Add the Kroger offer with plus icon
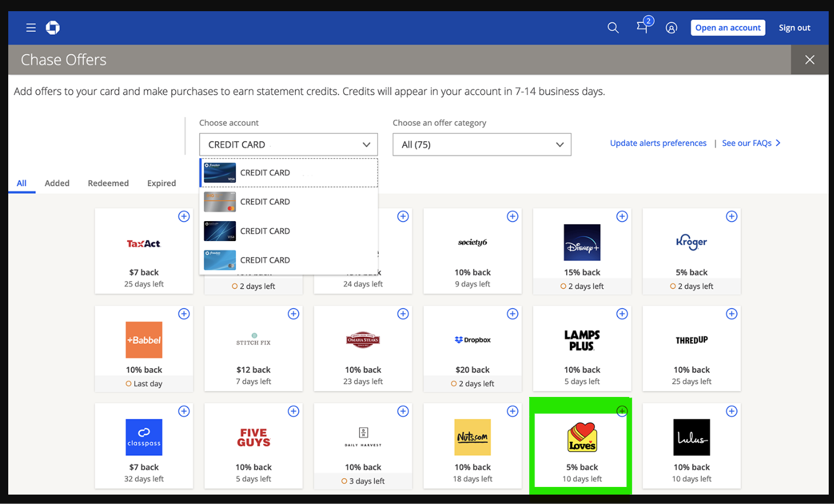 pos(732,216)
